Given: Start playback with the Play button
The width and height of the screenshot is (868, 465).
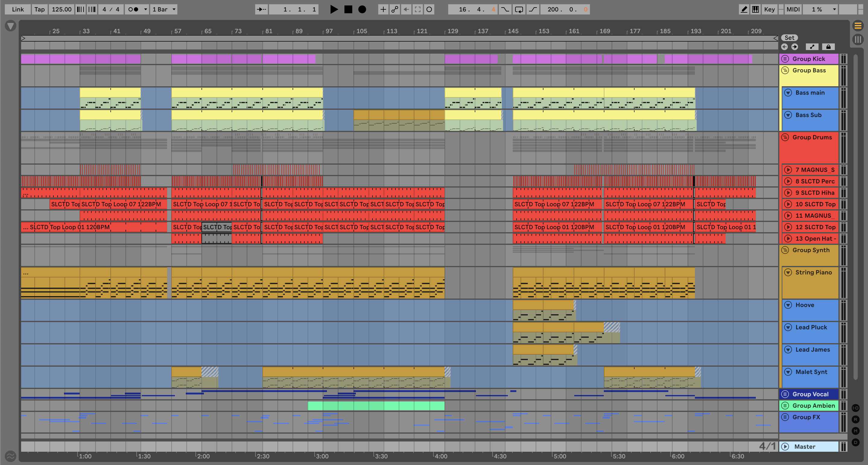Looking at the screenshot, I should pyautogui.click(x=334, y=9).
